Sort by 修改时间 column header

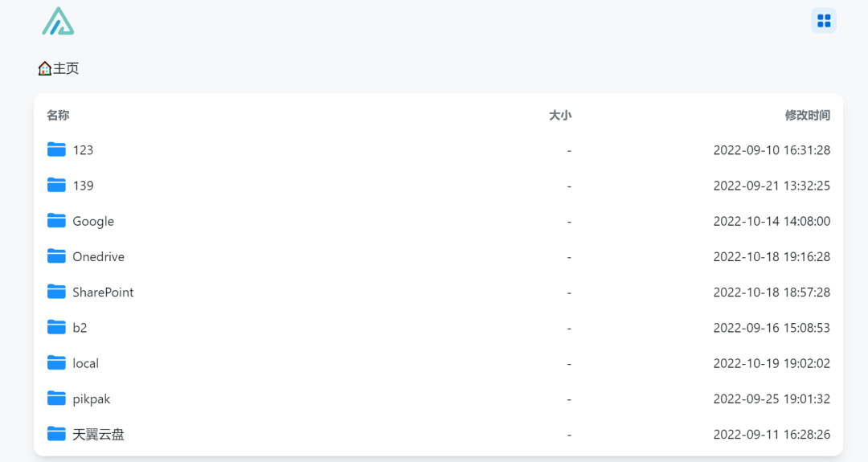(808, 115)
